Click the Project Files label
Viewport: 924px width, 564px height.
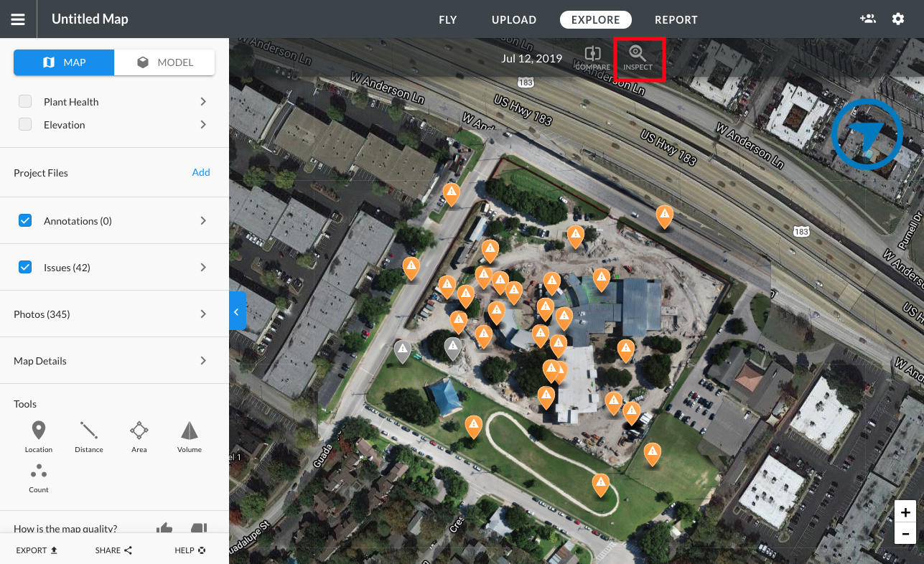point(41,173)
